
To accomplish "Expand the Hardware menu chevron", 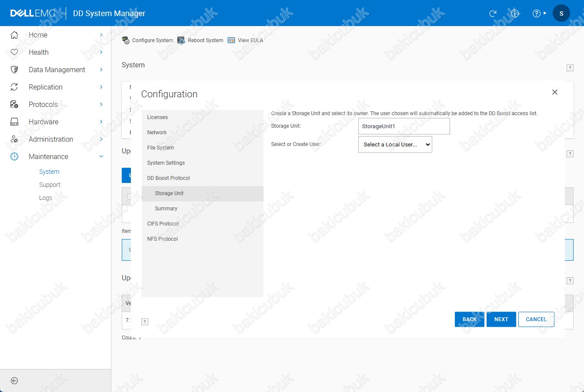I will pyautogui.click(x=101, y=122).
